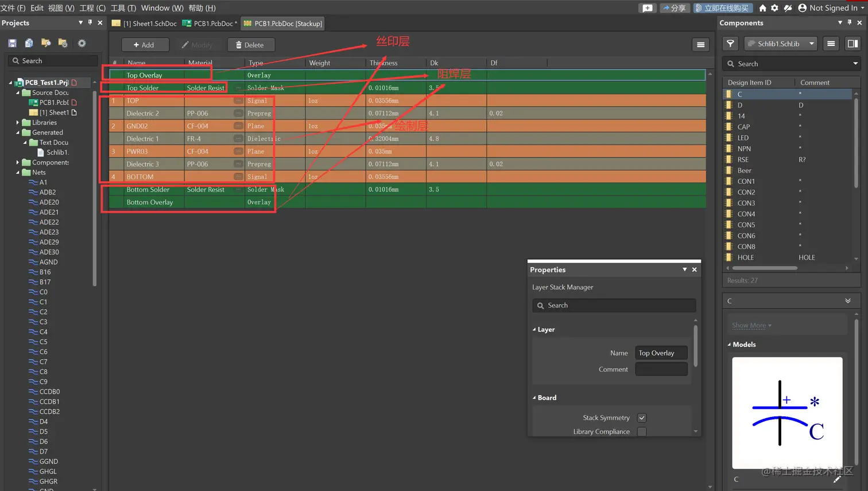Collapse the Board section in Properties
The image size is (868, 491).
(534, 398)
